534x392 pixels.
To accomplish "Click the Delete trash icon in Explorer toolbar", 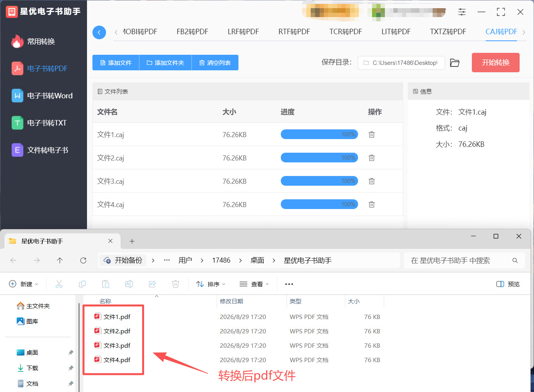I will point(176,284).
